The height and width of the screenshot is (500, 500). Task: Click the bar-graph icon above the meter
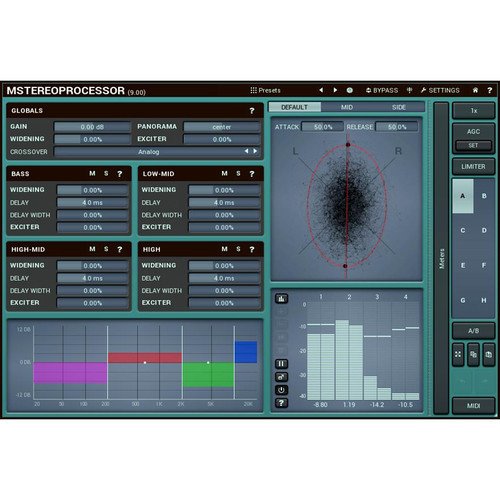281,298
